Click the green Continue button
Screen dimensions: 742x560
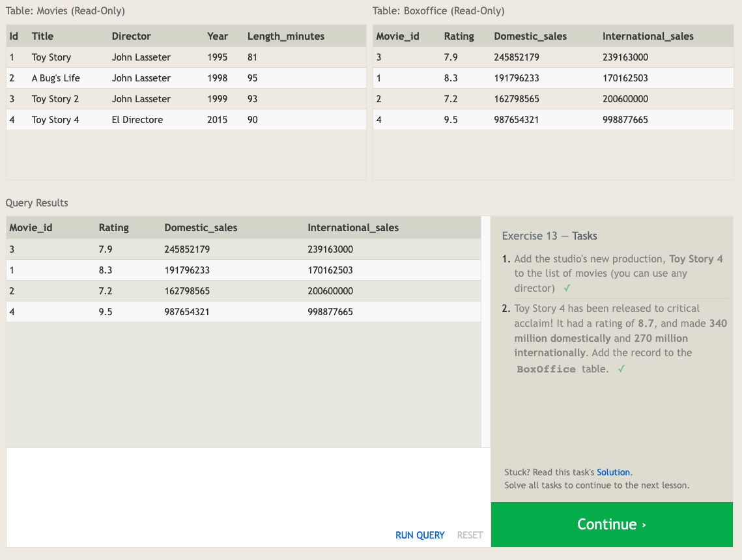(x=612, y=524)
